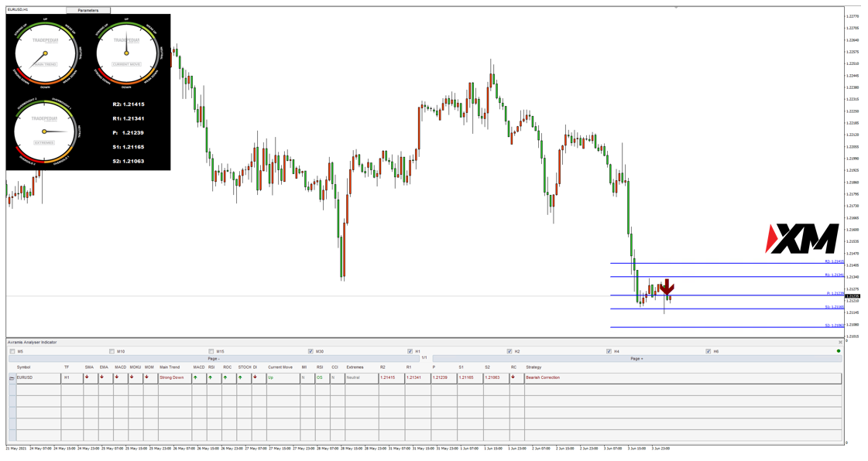Click the current-move MACD up arrow

[x=195, y=377]
